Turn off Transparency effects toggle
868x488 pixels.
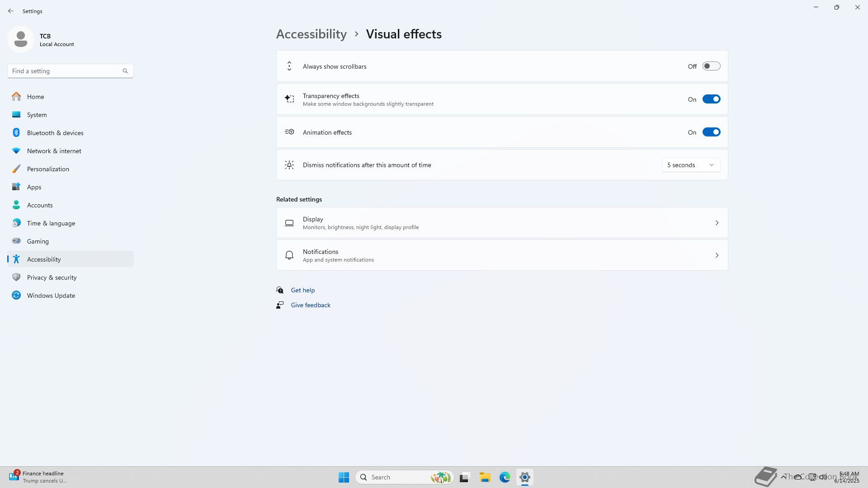point(711,99)
